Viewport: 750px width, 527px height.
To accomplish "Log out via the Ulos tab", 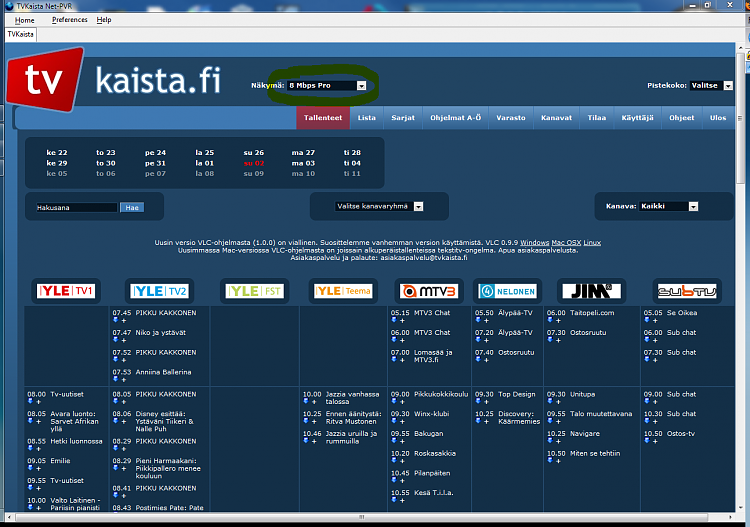I will point(717,118).
